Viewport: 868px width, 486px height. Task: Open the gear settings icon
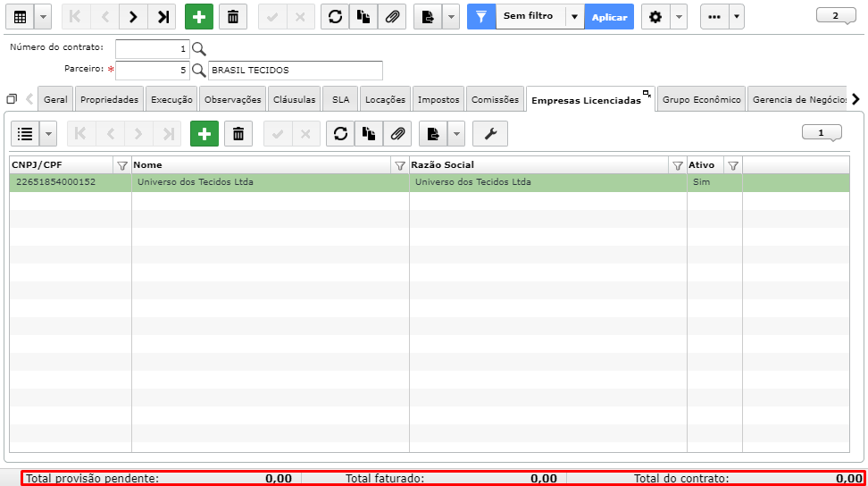[655, 17]
